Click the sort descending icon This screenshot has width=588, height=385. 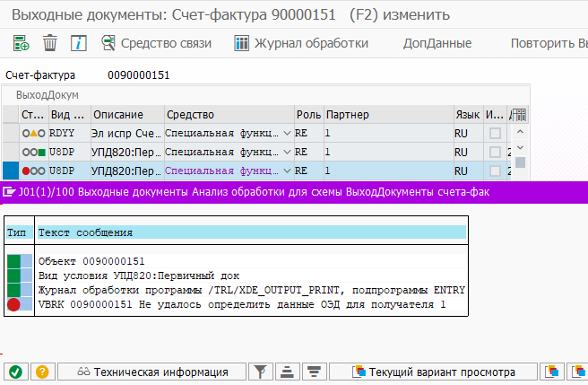point(314,372)
